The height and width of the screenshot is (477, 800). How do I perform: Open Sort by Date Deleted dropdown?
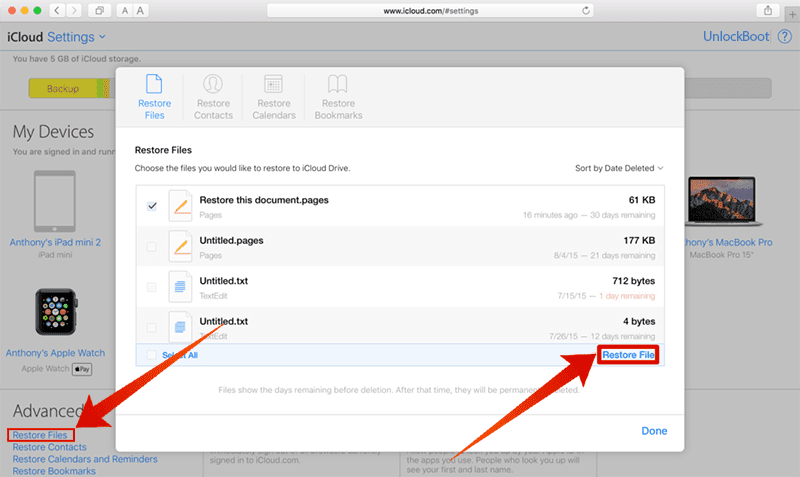coord(619,168)
